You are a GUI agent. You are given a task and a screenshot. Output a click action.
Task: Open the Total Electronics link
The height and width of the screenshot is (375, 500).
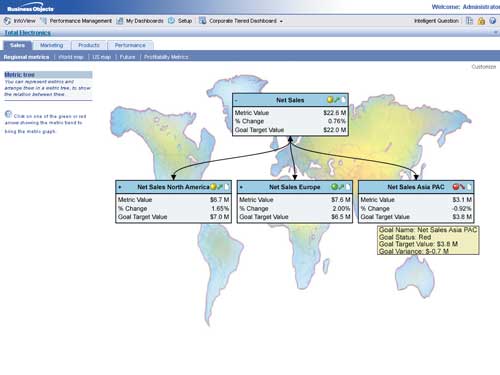coord(27,33)
